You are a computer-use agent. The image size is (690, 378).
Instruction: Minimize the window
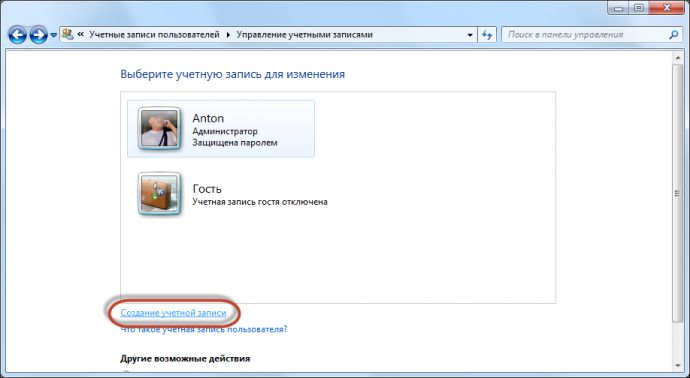tap(618, 8)
